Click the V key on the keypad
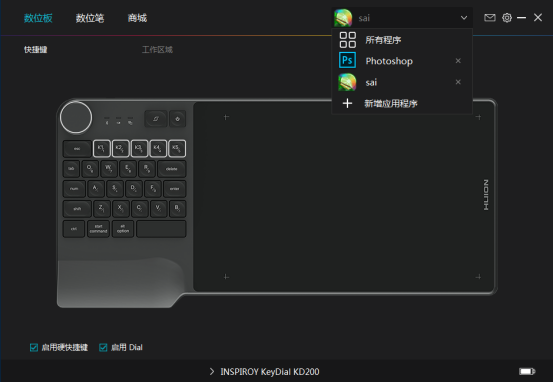Image resolution: width=554 pixels, height=382 pixels. click(x=159, y=209)
